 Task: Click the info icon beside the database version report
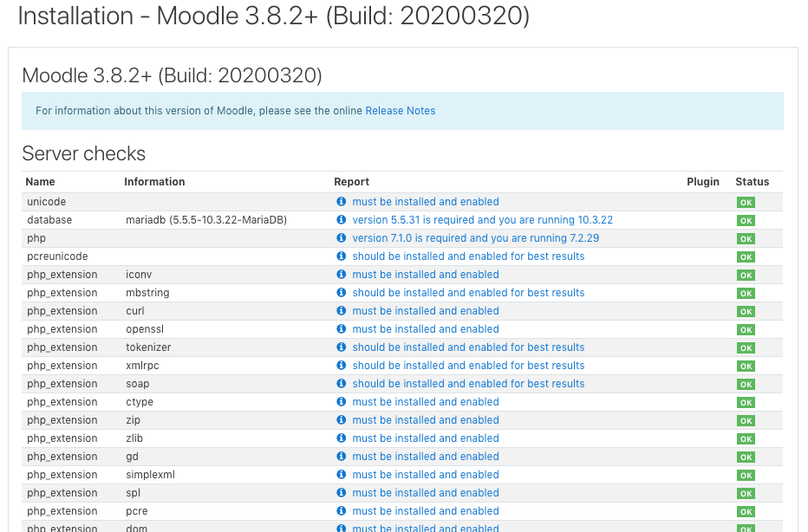point(342,220)
